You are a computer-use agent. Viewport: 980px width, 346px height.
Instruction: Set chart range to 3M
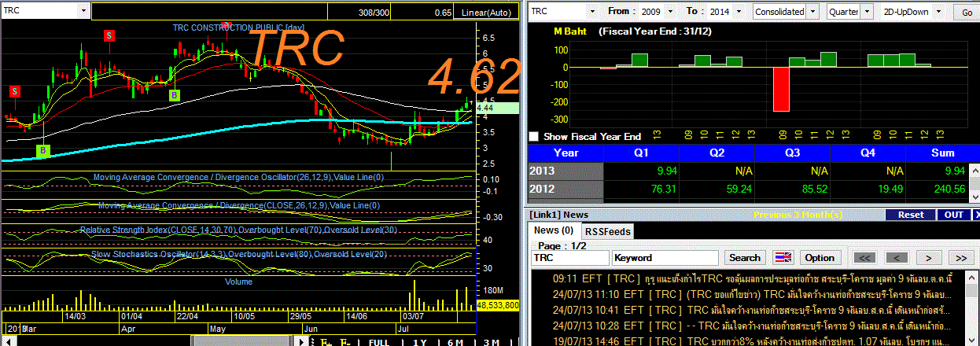point(491,342)
